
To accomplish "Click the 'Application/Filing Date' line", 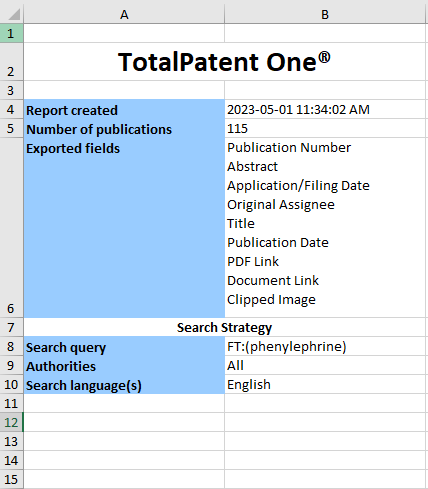I will tap(298, 186).
